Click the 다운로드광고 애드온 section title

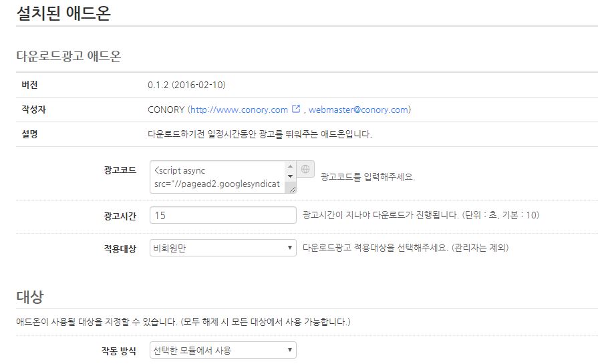[x=69, y=56]
